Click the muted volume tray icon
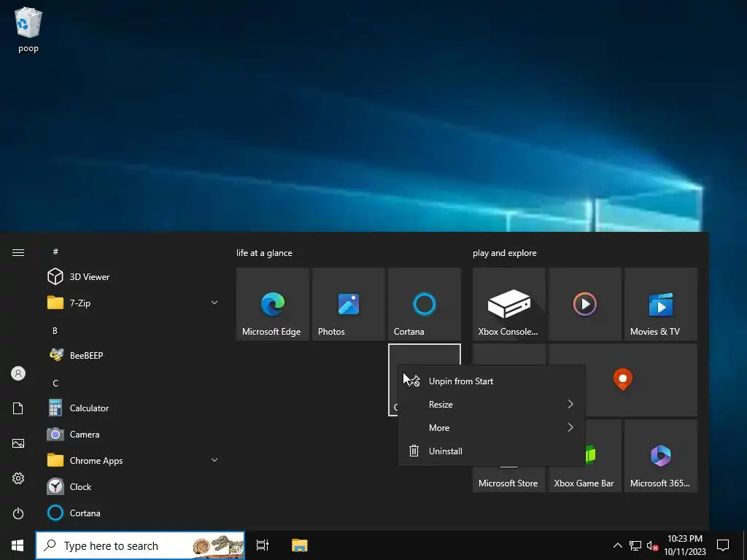Image resolution: width=747 pixels, height=560 pixels. tap(653, 545)
